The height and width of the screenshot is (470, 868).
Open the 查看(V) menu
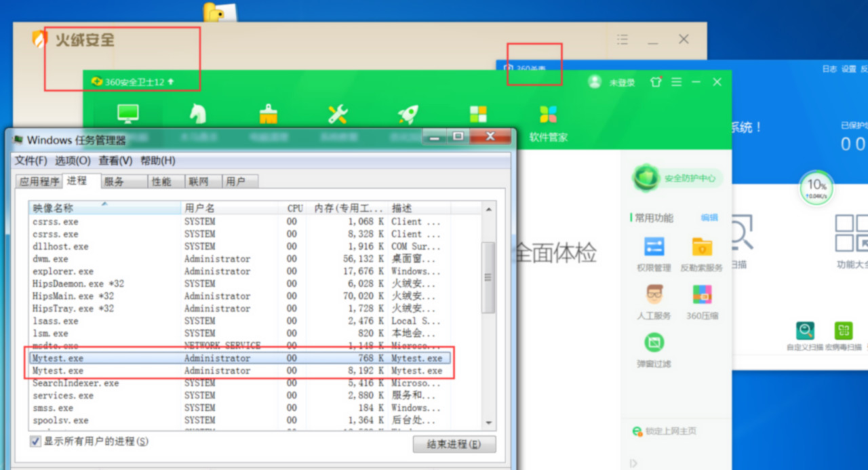115,161
